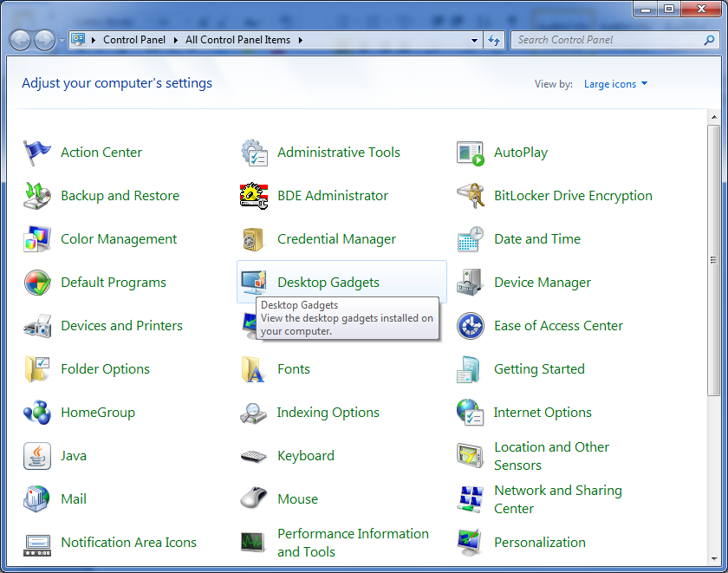The width and height of the screenshot is (728, 573).
Task: Click the Control Panel breadcrumb
Action: coord(134,40)
